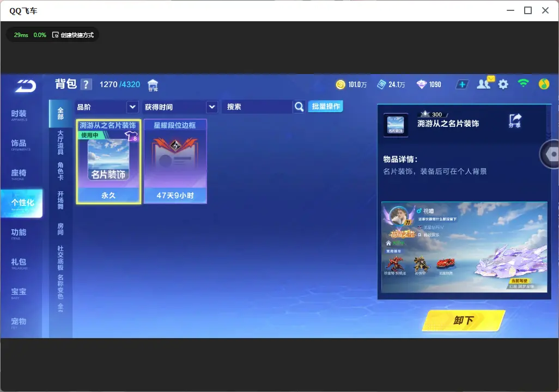Click the 物品详情 heading
The height and width of the screenshot is (392, 559).
pyautogui.click(x=400, y=159)
